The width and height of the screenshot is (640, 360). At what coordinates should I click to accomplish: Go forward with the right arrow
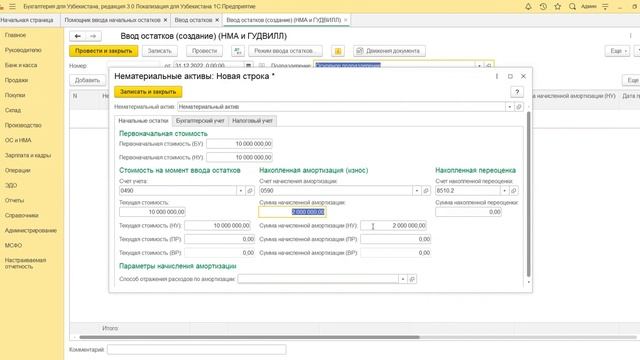point(93,36)
